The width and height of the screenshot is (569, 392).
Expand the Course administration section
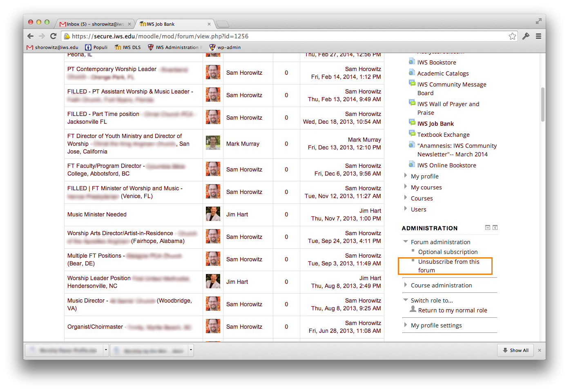tap(406, 285)
